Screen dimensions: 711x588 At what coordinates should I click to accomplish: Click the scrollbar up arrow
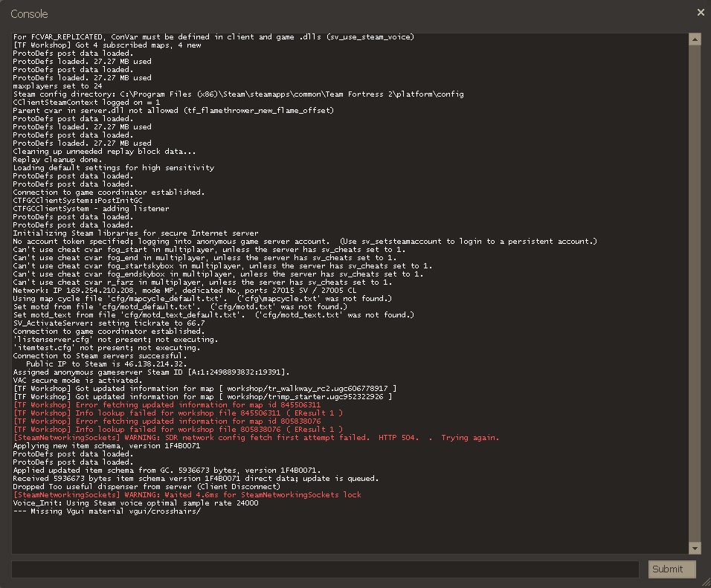click(x=695, y=39)
